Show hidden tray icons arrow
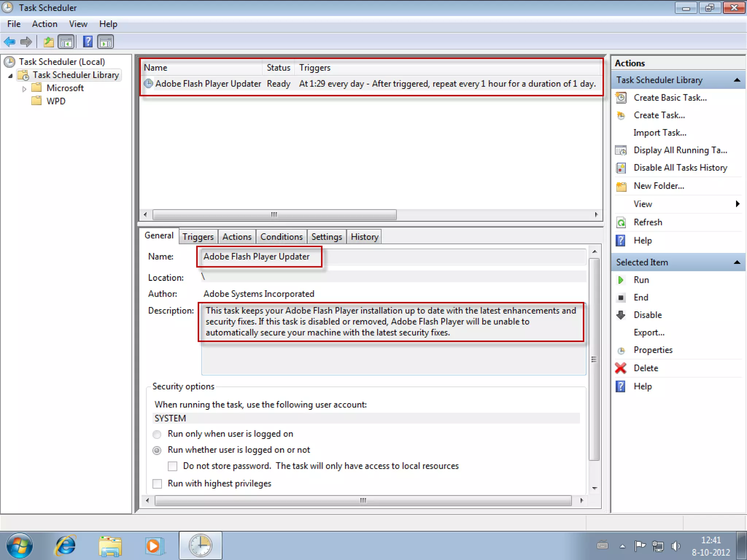The width and height of the screenshot is (747, 560). 623,546
